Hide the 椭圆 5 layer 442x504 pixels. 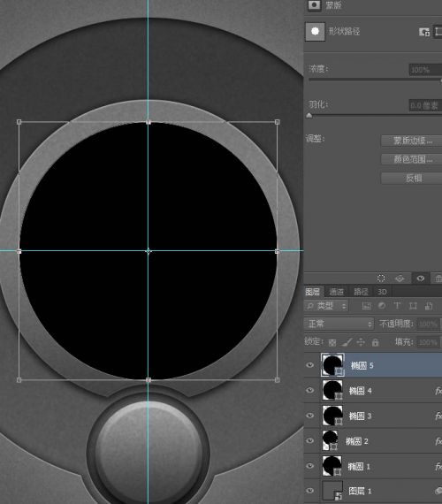point(310,365)
